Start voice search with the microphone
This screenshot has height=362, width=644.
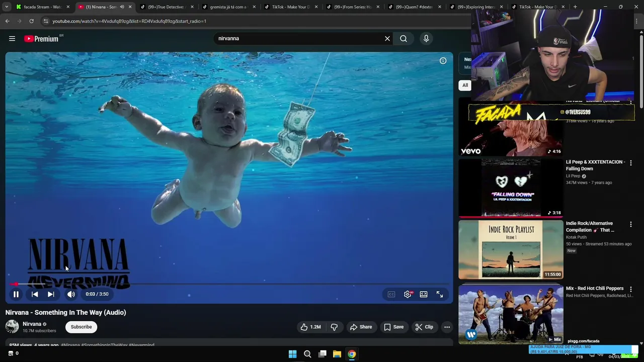[426, 38]
